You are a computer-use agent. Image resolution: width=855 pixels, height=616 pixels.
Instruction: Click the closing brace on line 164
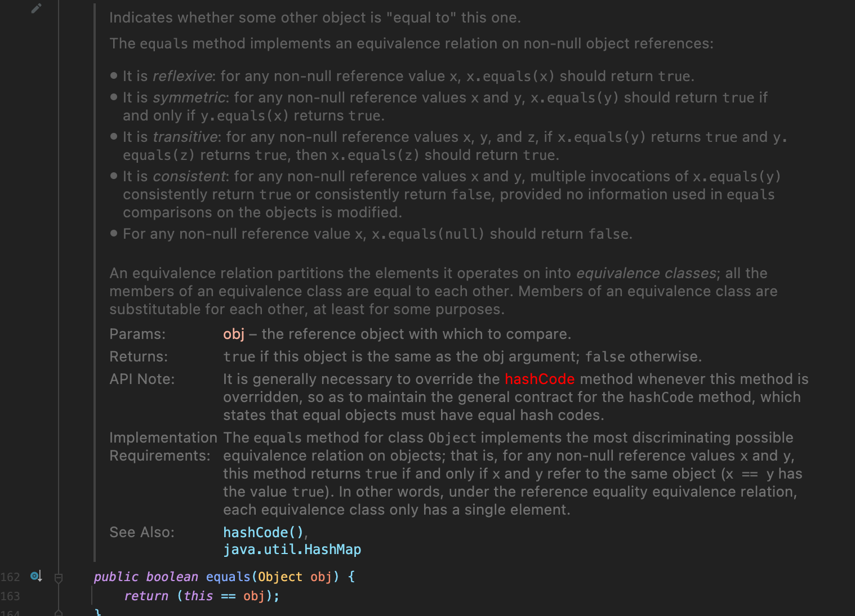pos(98,613)
